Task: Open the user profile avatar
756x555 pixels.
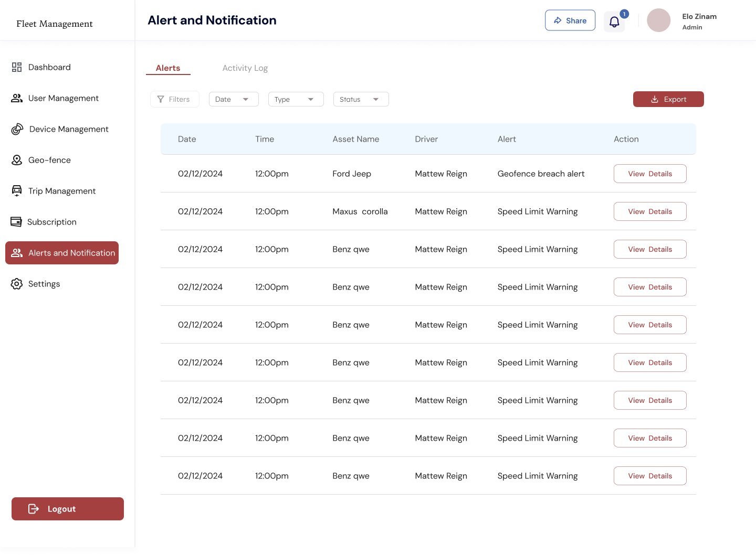Action: 659,20
